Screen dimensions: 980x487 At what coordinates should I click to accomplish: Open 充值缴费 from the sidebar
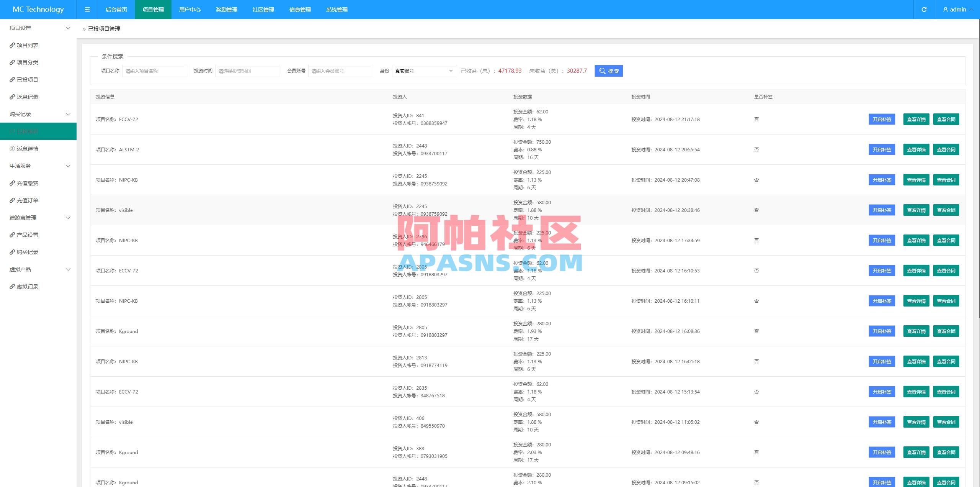(27, 183)
